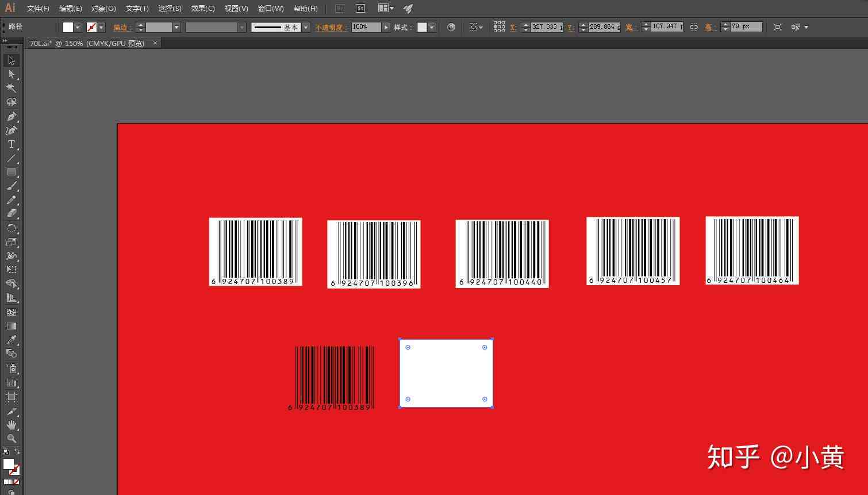Open the St (Adobe Stock) button

[360, 9]
